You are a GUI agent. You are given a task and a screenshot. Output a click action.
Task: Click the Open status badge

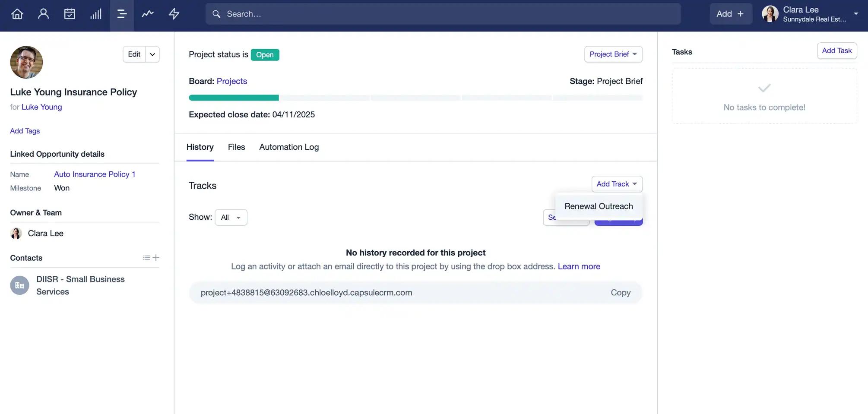coord(265,55)
